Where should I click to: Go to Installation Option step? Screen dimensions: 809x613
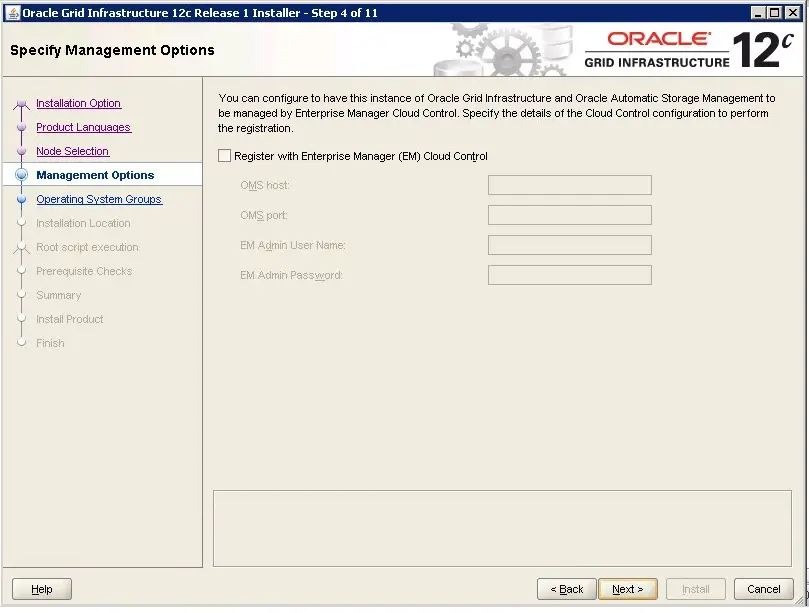78,103
